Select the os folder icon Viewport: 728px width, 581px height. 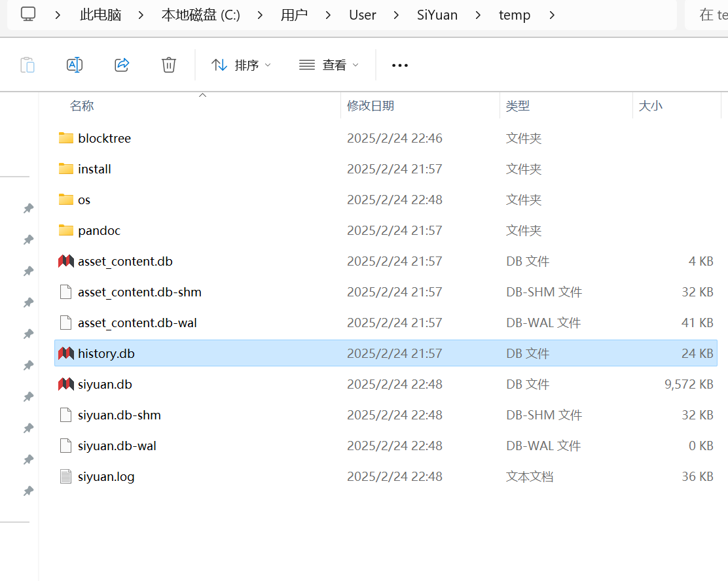66,200
